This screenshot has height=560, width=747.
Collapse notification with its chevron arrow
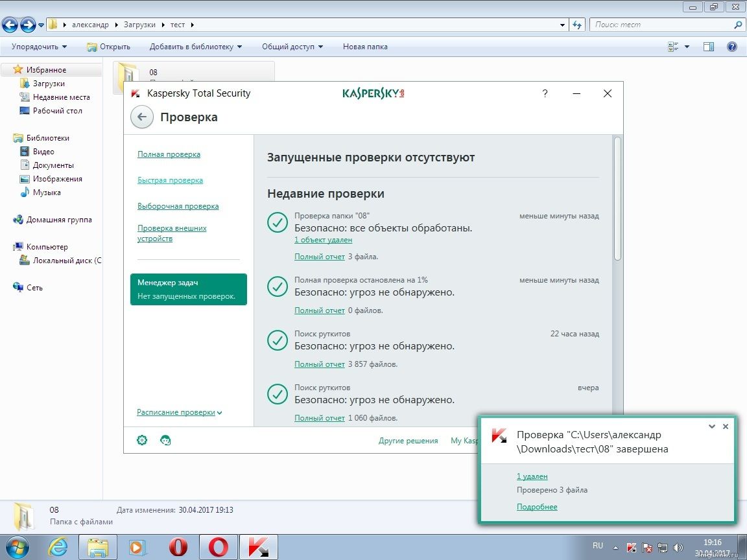point(712,426)
